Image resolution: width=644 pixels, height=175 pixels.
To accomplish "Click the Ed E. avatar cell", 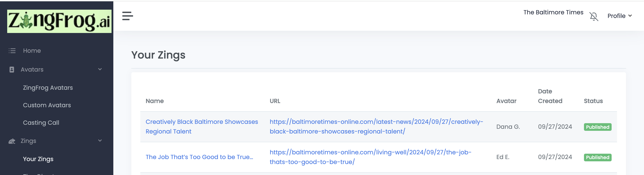I will click(503, 157).
